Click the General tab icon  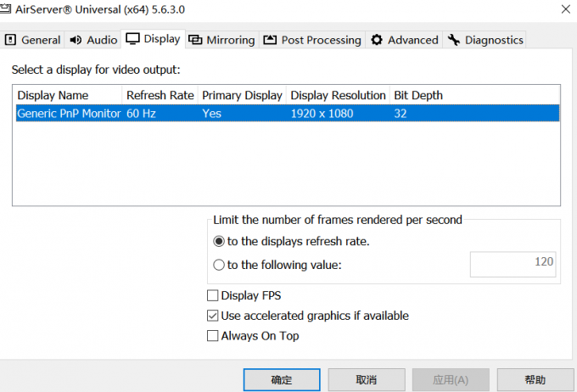pyautogui.click(x=10, y=40)
